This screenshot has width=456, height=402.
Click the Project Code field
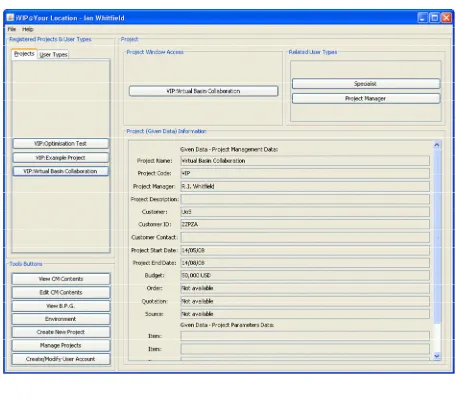(305, 173)
